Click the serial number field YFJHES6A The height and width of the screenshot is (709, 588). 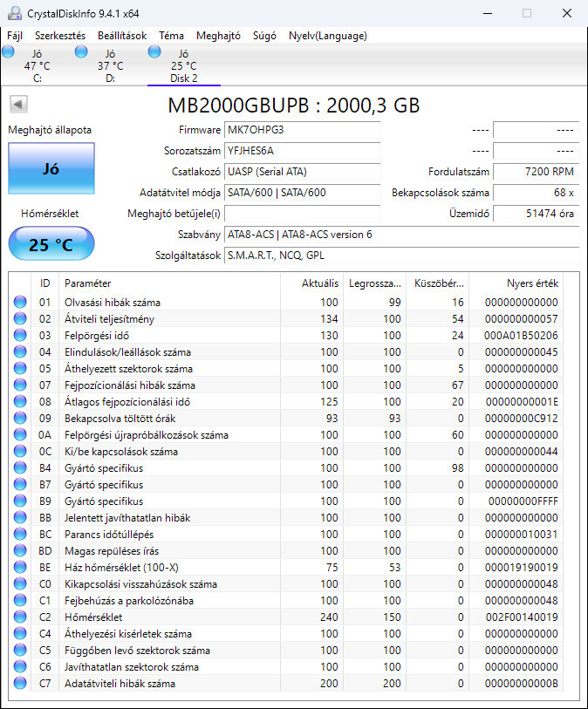coord(302,151)
